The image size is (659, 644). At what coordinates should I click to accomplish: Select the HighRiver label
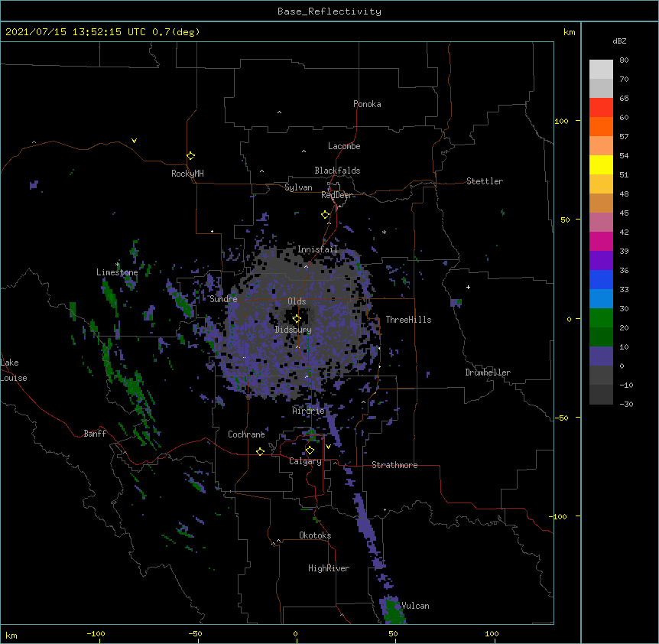click(x=329, y=568)
